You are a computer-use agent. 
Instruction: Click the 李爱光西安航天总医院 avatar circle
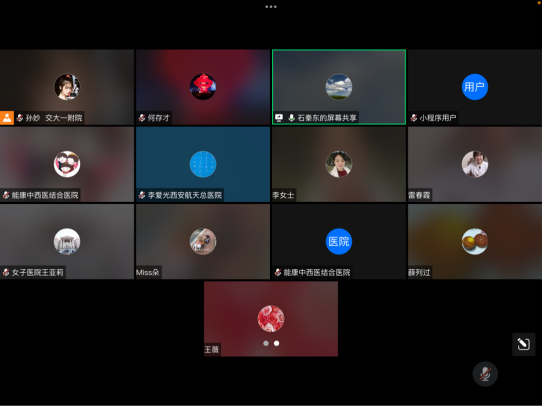203,164
